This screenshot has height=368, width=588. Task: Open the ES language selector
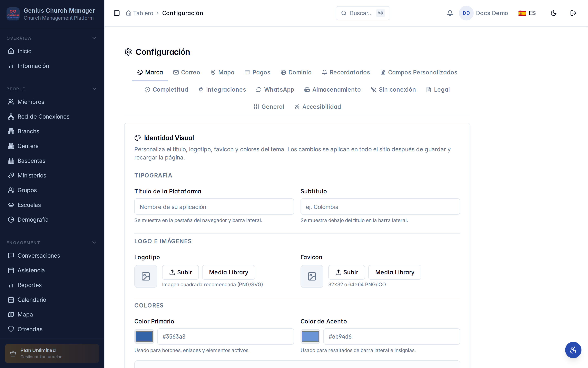(527, 13)
